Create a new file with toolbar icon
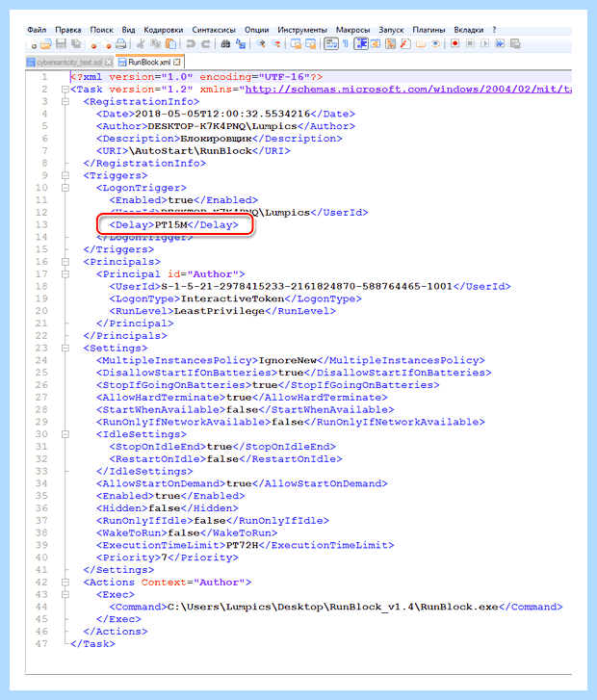This screenshot has height=700, width=597. click(33, 44)
